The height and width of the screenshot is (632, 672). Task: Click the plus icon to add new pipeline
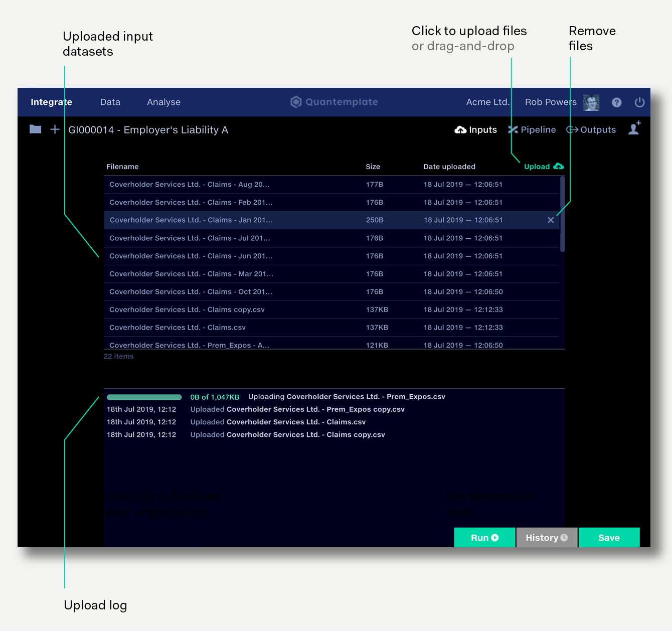point(55,129)
